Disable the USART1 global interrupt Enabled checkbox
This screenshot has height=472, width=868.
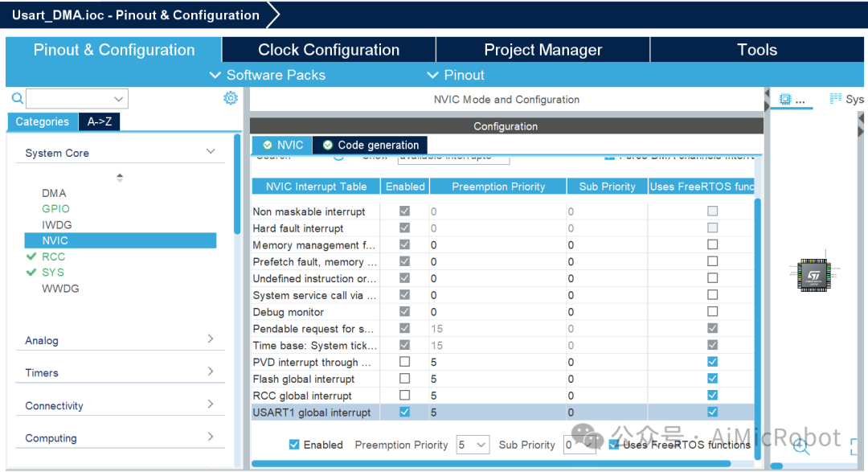404,412
